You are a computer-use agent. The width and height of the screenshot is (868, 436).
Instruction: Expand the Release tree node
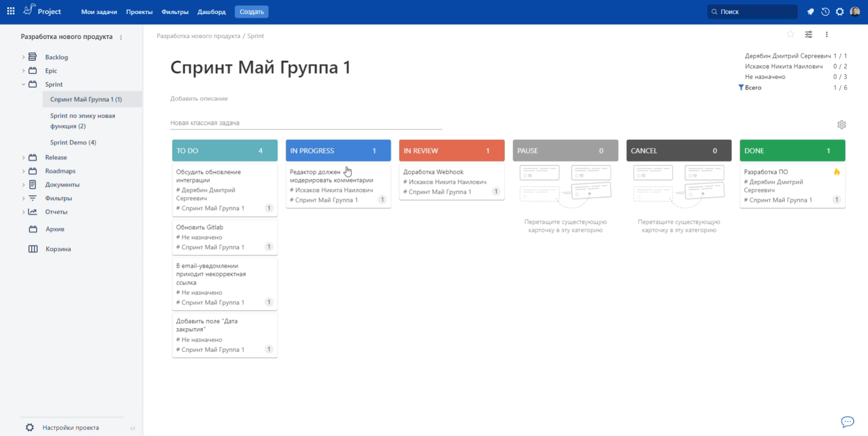[x=23, y=158]
